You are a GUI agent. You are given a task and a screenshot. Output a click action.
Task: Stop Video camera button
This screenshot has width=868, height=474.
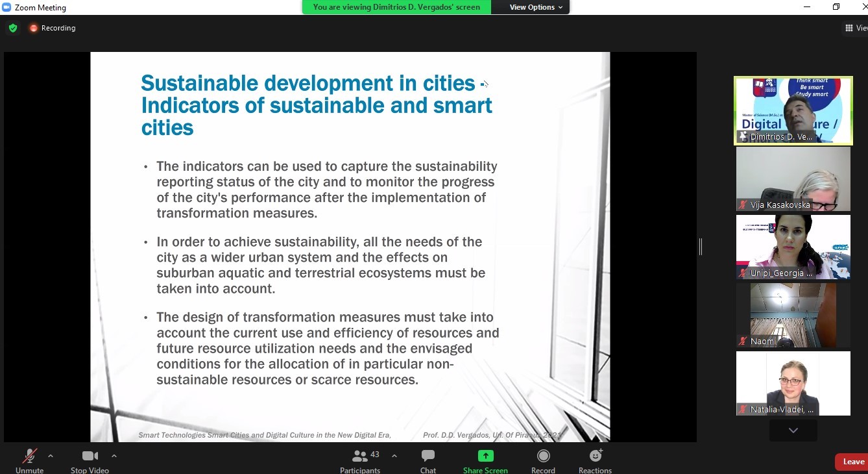(90, 460)
